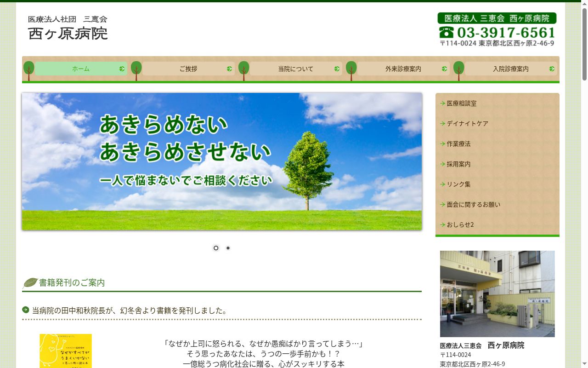Screen dimensions: 588x368
Task: Click the leaf icon beside 書籍発刊のご案内
Action: (x=30, y=283)
